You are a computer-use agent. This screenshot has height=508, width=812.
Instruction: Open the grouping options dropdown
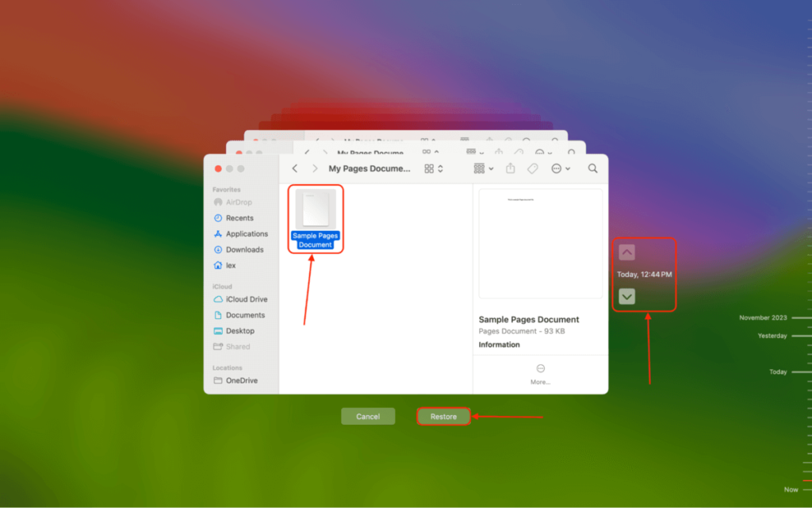point(483,168)
